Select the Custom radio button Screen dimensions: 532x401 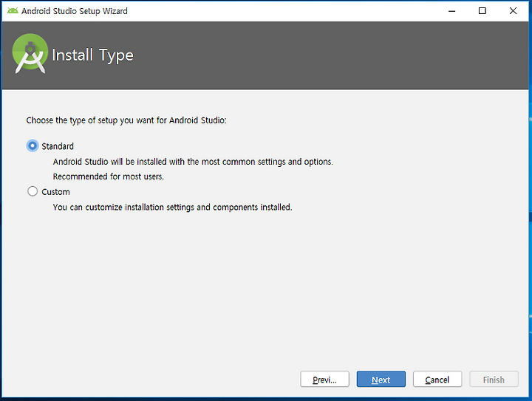33,191
